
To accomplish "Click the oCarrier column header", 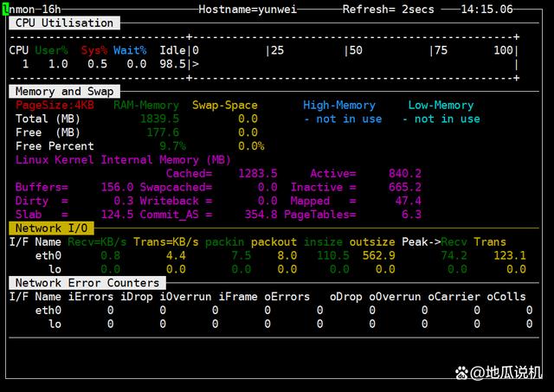I will point(454,297).
